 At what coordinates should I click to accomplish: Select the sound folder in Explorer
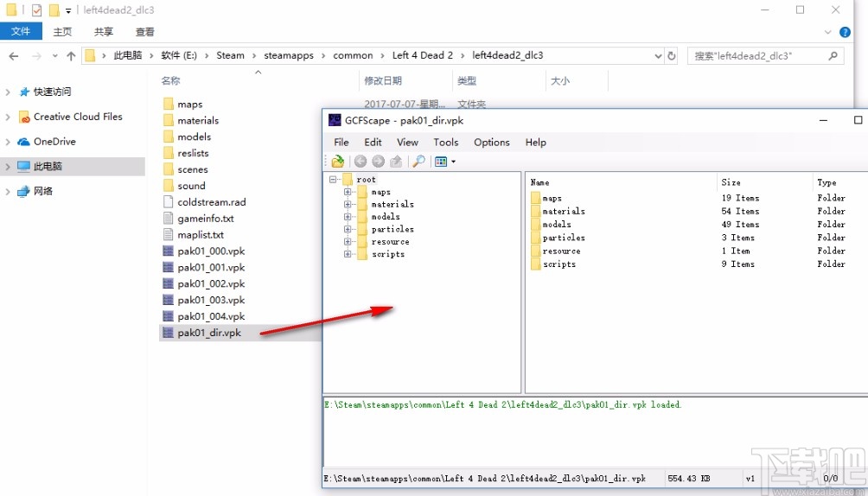(x=191, y=186)
